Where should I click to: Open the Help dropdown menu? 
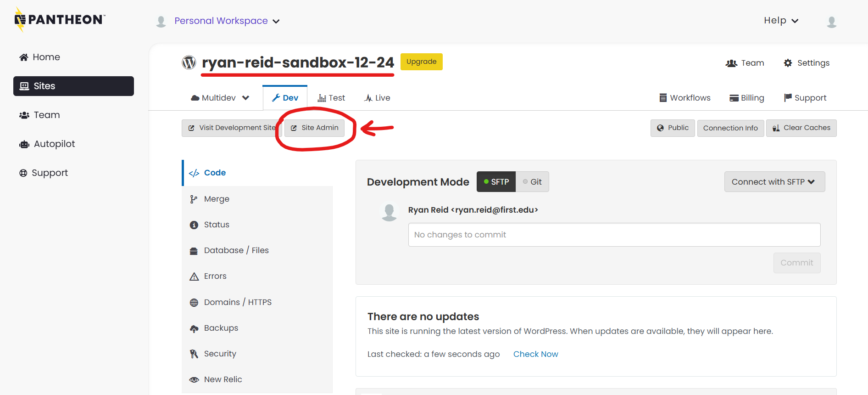click(781, 21)
